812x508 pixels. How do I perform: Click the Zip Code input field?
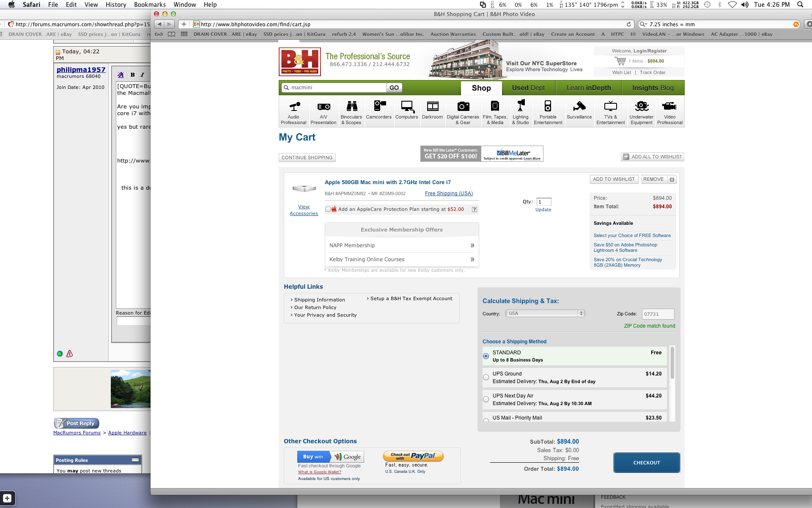(x=658, y=314)
